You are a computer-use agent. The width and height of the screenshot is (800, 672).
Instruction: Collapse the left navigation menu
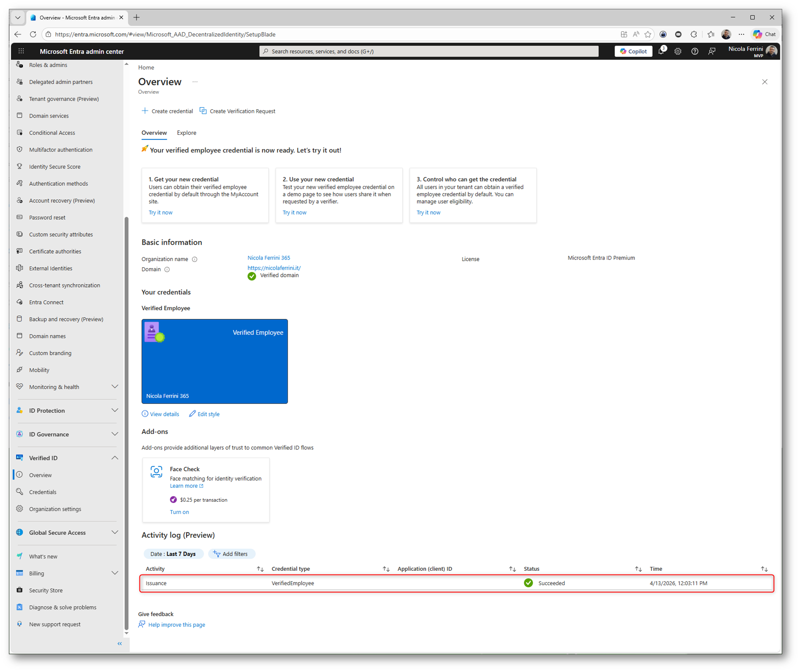(x=120, y=644)
